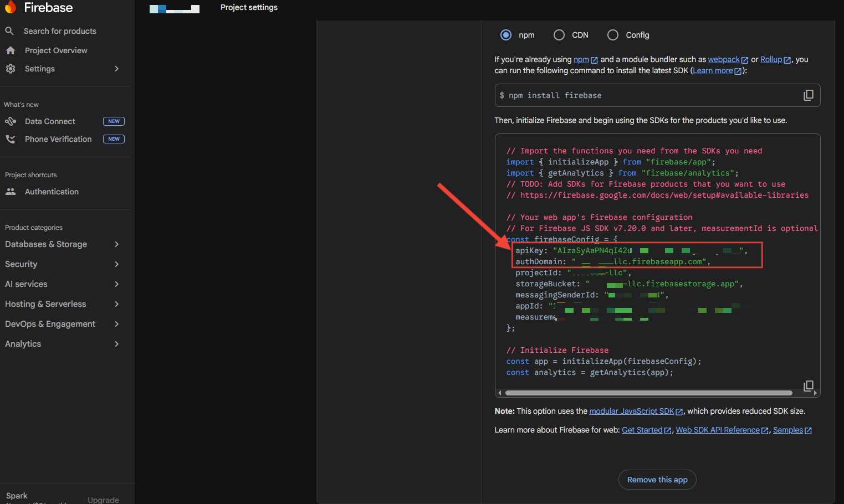The image size is (844, 504).
Task: Click the code block horizontal scrollbar
Action: (649, 393)
